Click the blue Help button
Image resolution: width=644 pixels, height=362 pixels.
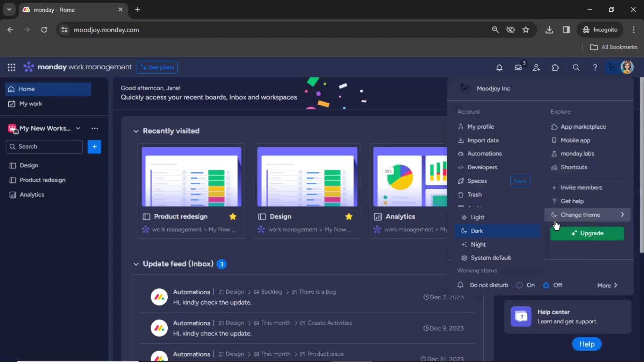point(587,344)
